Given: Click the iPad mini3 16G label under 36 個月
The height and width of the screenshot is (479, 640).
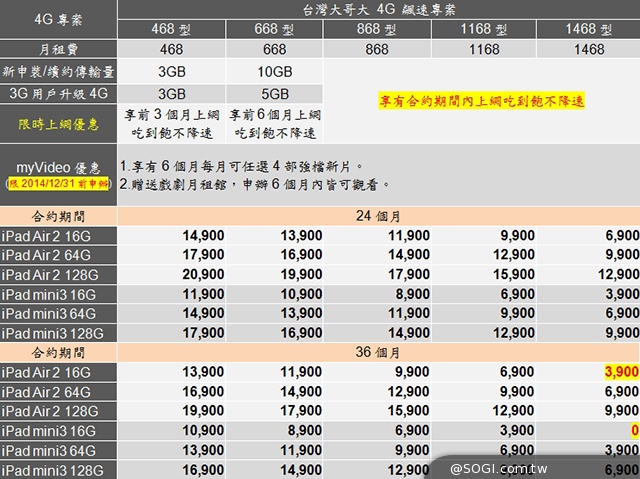Looking at the screenshot, I should (x=49, y=430).
